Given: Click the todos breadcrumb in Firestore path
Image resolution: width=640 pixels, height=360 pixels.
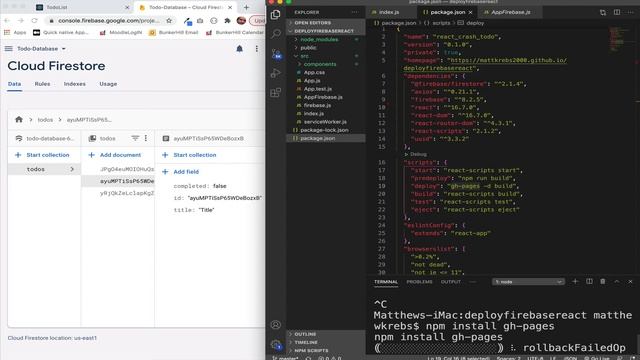Looking at the screenshot, I should click(45, 120).
